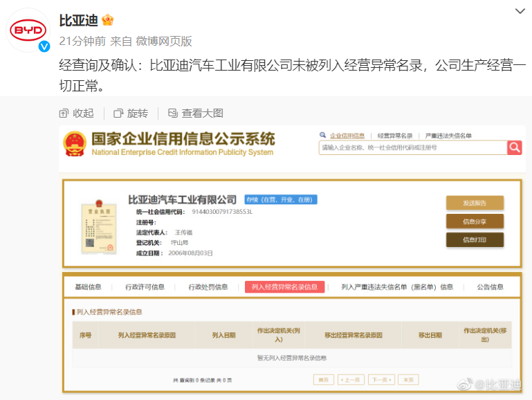Click the red search magnifier button
This screenshot has width=532, height=400.
tap(514, 147)
